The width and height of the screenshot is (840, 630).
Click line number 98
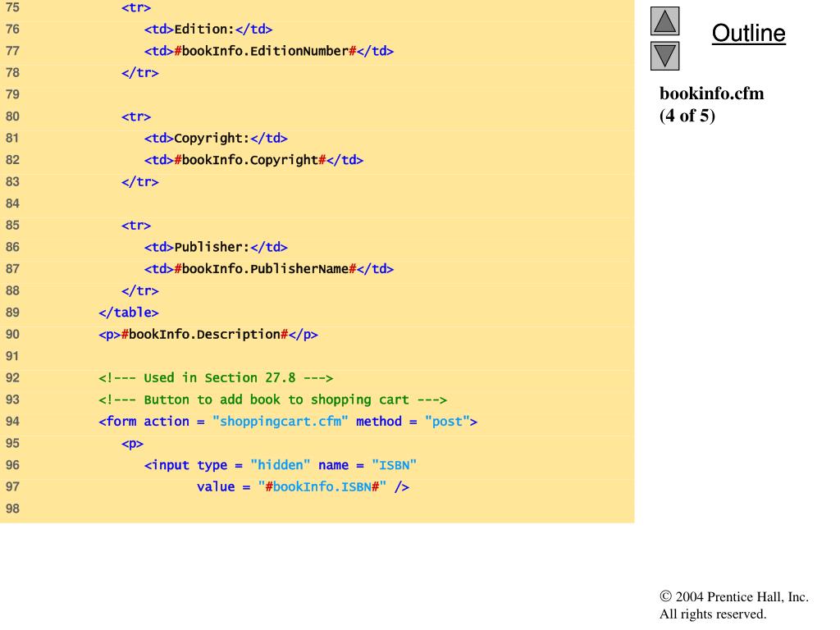12,509
